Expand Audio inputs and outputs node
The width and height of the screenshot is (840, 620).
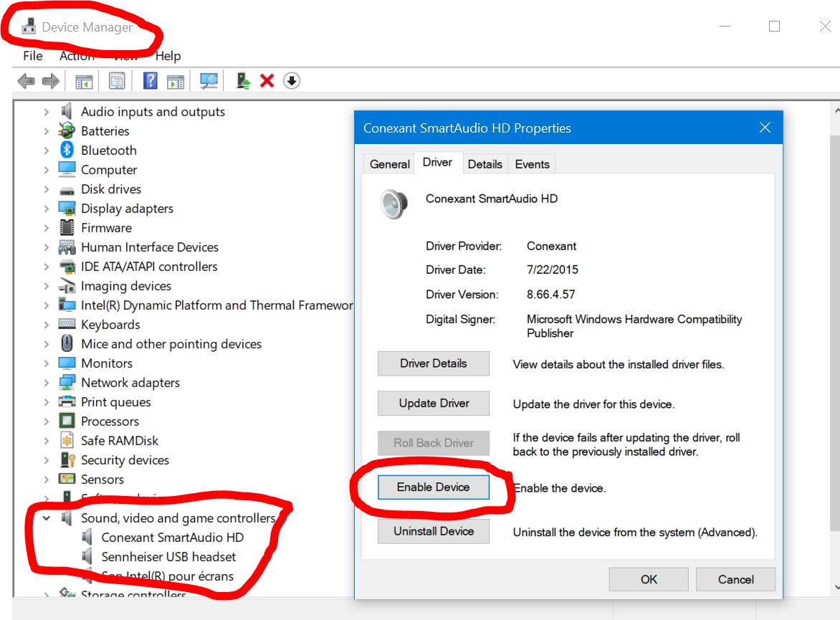click(47, 112)
